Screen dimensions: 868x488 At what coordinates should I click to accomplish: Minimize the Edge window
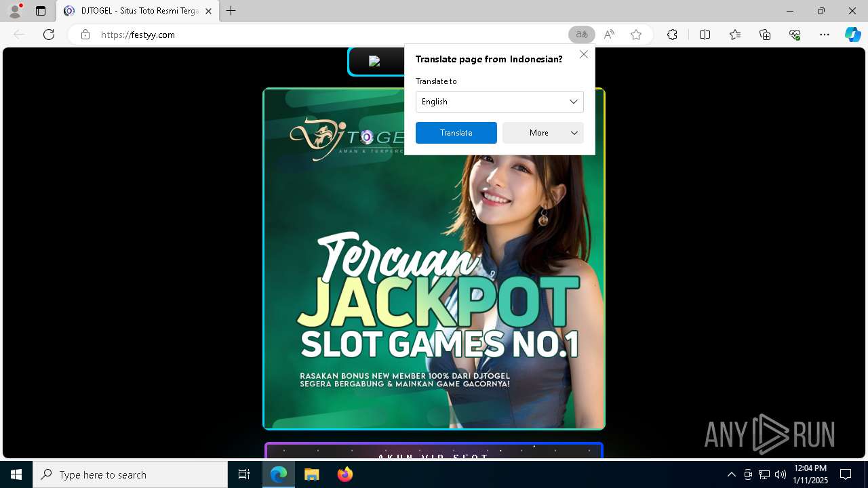tap(790, 11)
